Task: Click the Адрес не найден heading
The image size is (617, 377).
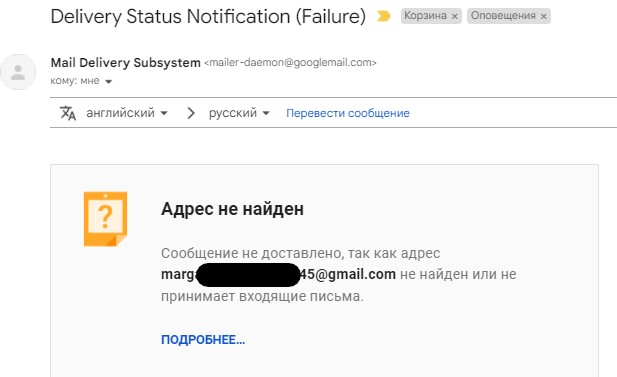Action: pos(232,209)
